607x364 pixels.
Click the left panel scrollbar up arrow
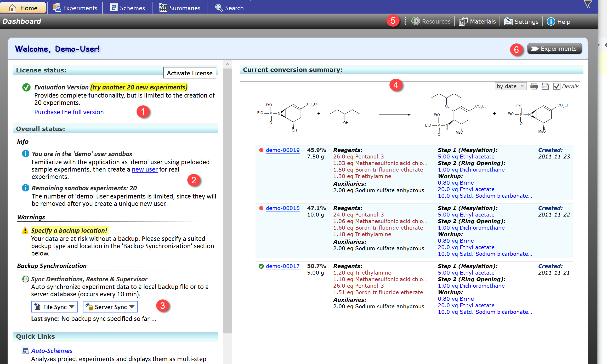(227, 64)
